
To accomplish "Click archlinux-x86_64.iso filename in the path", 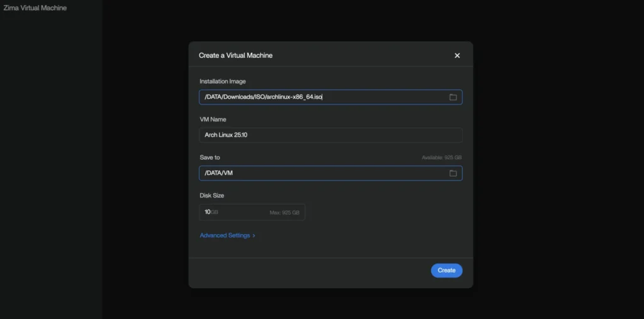I will point(294,97).
